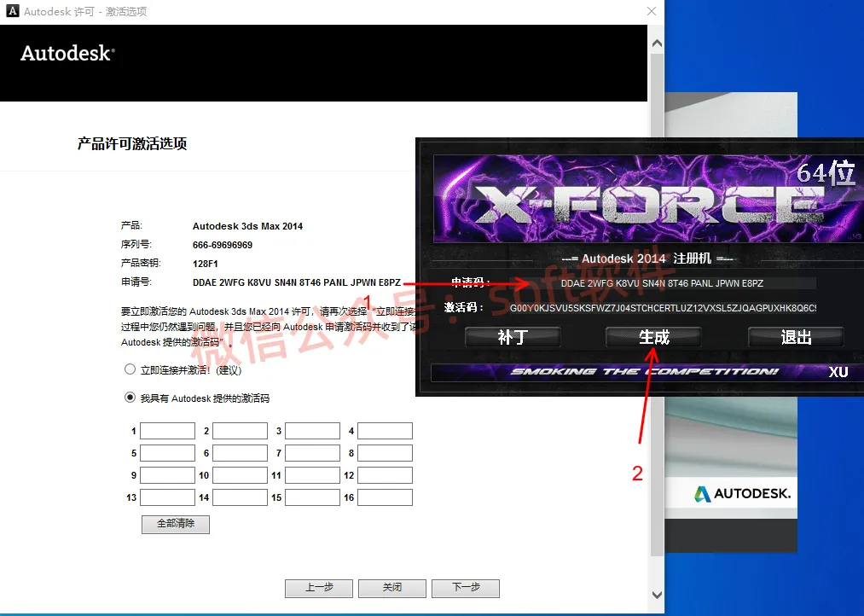Click the Autodesk 2014 注册机 title text
Viewport: 864px width, 616px height.
pyautogui.click(x=647, y=259)
